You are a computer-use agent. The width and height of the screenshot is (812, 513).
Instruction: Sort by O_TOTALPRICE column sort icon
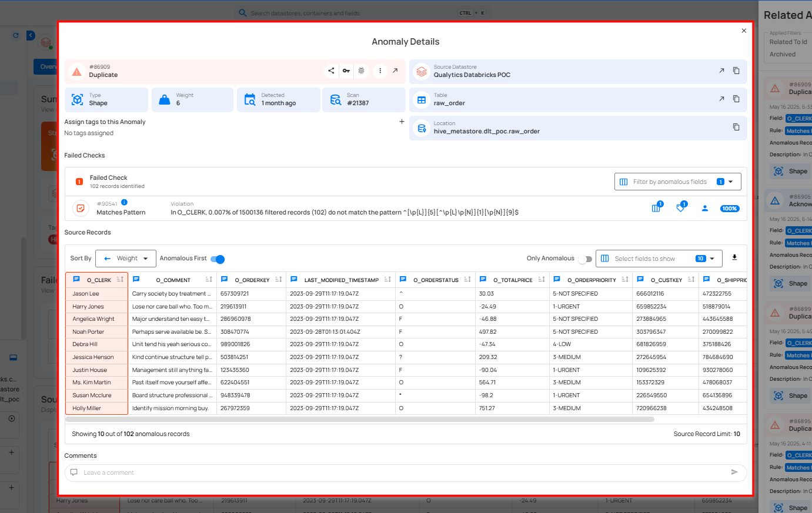click(542, 280)
